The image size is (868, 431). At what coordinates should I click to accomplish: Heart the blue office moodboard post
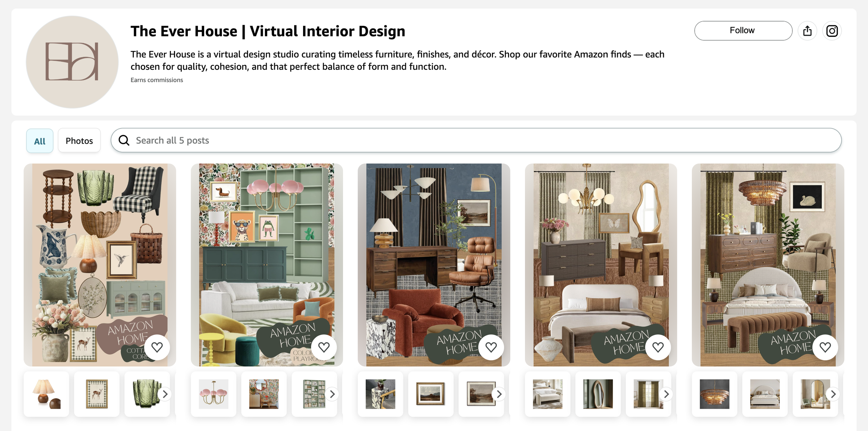point(491,347)
